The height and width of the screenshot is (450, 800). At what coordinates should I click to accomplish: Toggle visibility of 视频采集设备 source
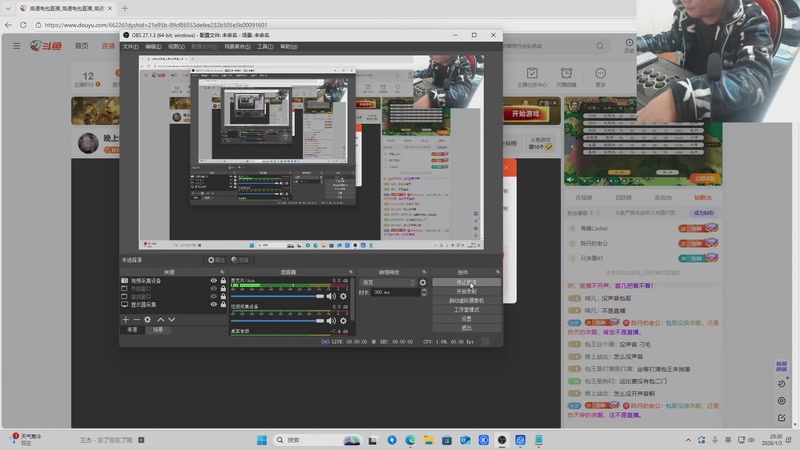click(x=214, y=281)
